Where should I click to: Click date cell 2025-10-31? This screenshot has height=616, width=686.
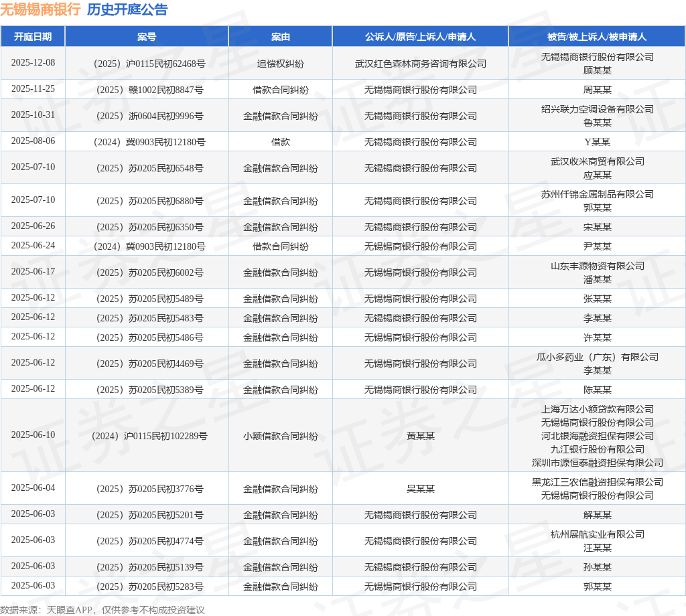(33, 114)
